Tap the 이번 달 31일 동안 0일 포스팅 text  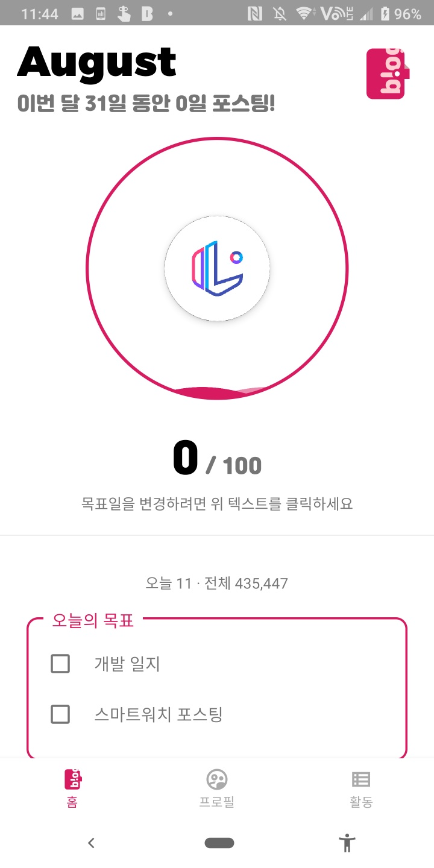click(146, 104)
